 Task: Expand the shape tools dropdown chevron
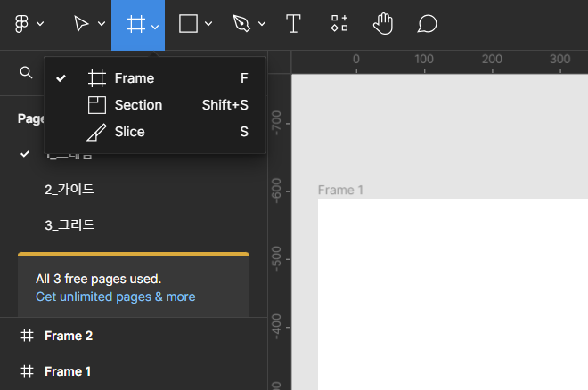coord(208,25)
